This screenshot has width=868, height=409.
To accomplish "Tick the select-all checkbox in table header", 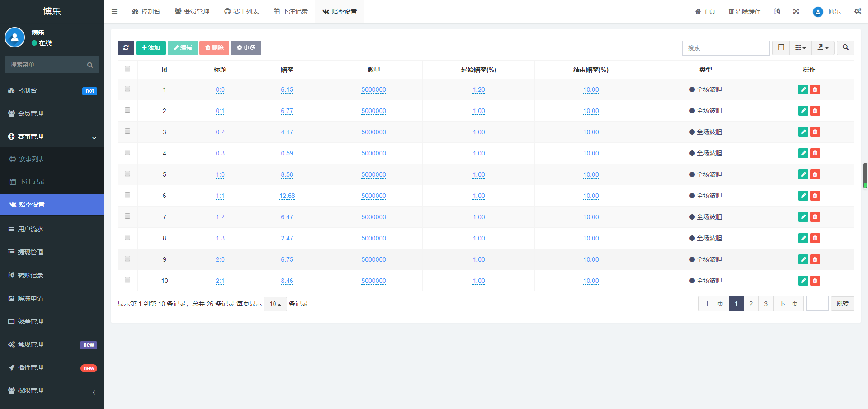I will (127, 69).
